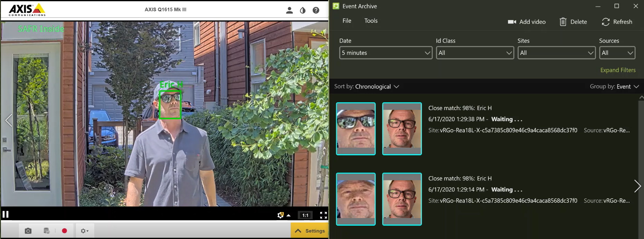The height and width of the screenshot is (239, 644).
Task: Click Delete in the Event Archive toolbar
Action: 573,22
